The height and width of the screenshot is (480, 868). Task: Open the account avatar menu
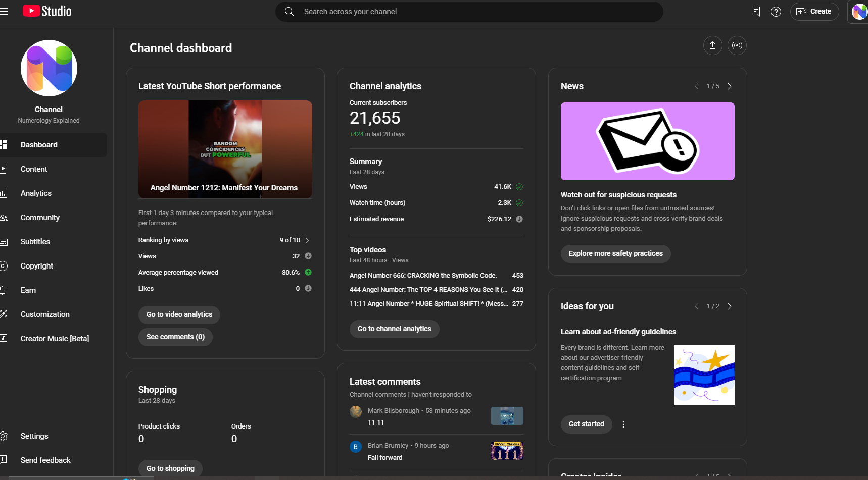[859, 11]
